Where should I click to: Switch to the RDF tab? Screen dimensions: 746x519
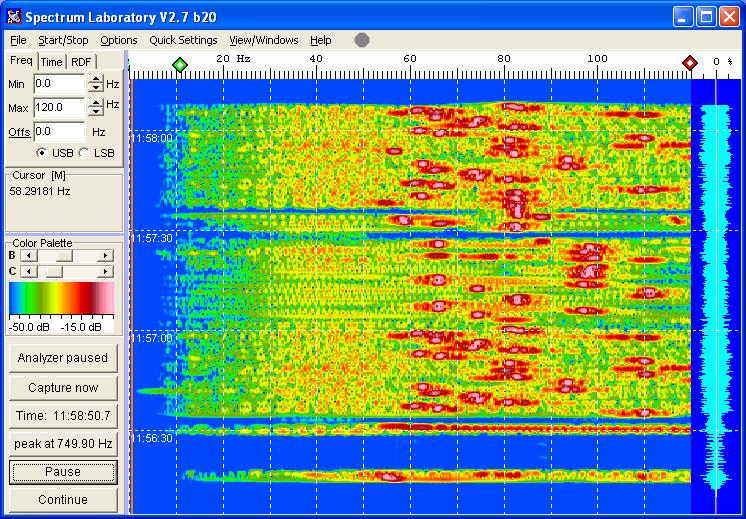(x=81, y=62)
